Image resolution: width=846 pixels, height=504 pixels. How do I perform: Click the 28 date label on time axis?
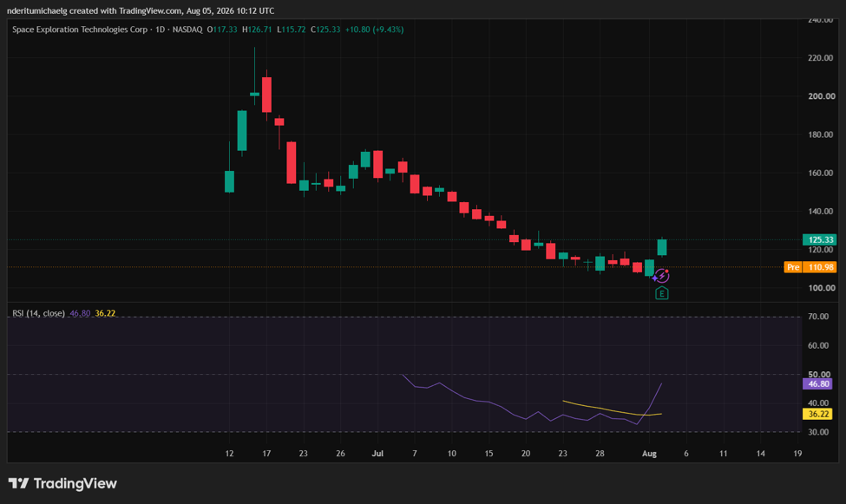pos(600,454)
